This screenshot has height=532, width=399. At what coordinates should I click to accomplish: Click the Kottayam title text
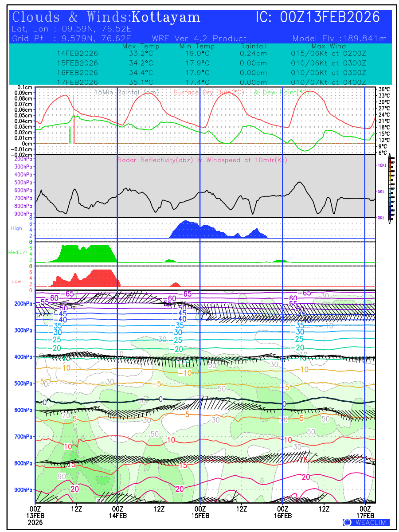(x=166, y=18)
